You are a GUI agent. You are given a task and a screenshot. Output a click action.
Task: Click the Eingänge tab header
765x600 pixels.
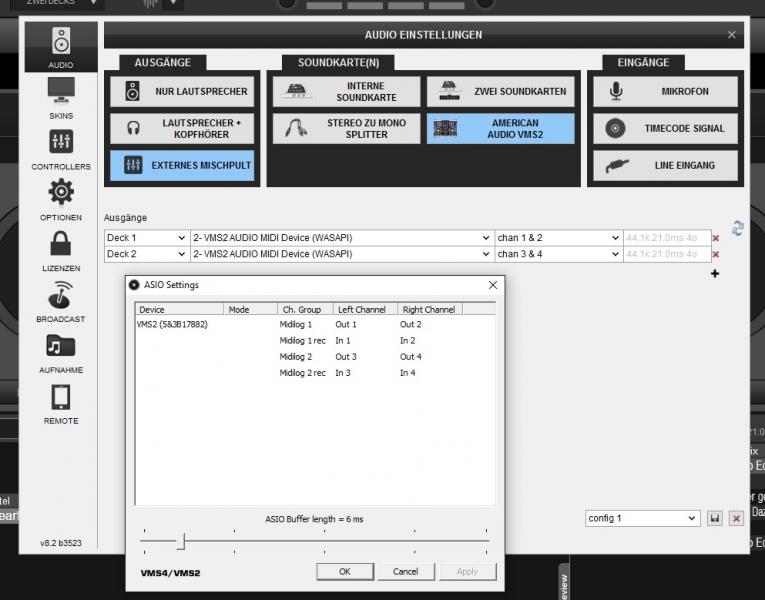[x=643, y=62]
